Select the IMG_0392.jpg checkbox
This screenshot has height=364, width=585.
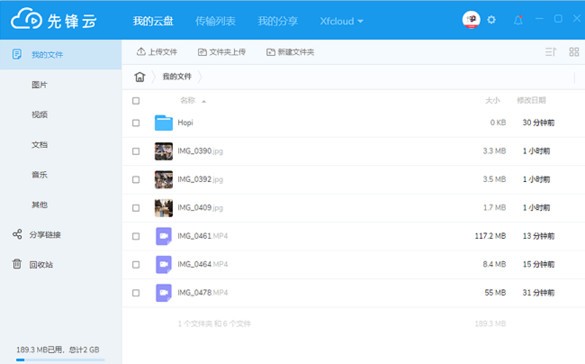pyautogui.click(x=136, y=179)
